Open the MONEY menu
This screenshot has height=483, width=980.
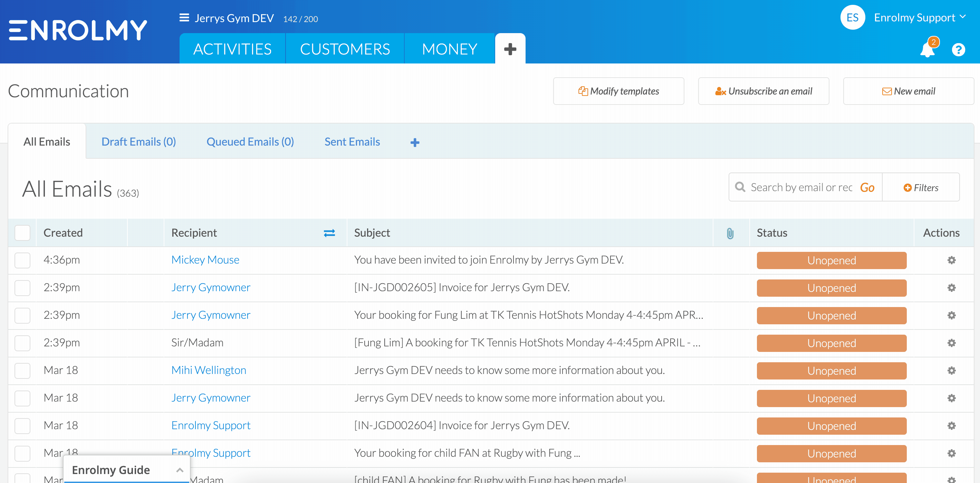pos(449,49)
